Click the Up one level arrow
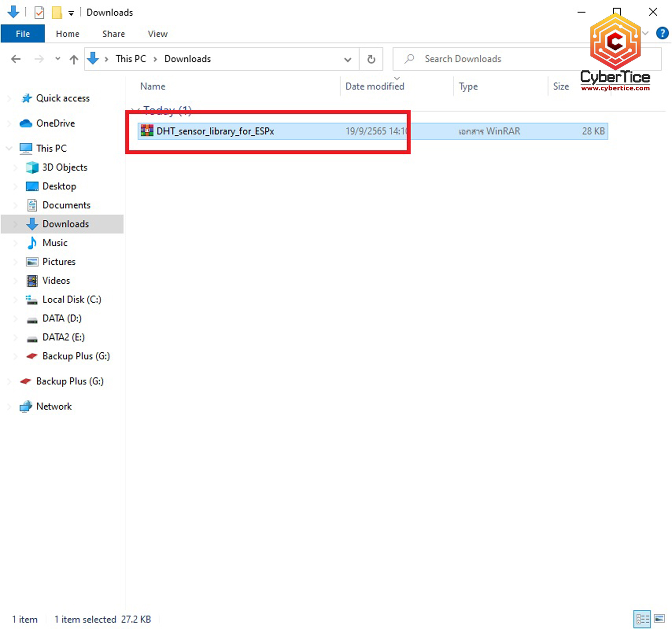 coord(74,59)
